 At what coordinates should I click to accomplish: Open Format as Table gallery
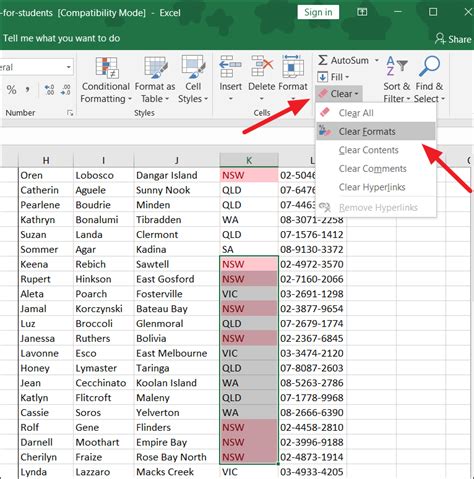pos(155,80)
